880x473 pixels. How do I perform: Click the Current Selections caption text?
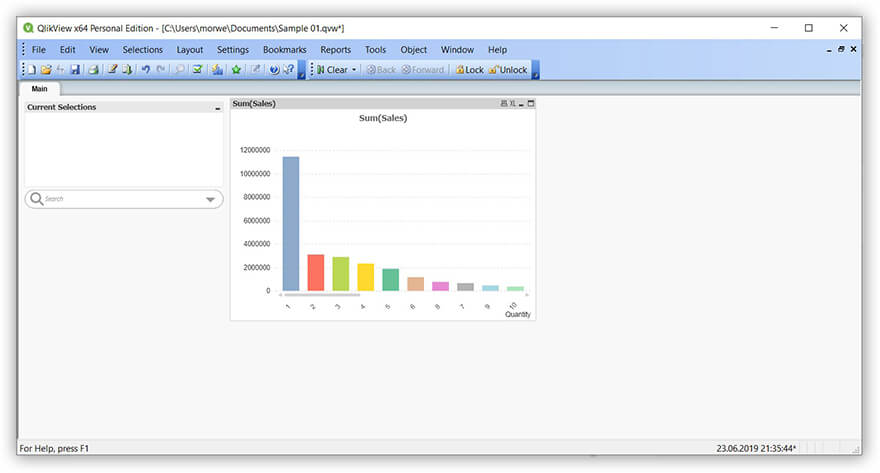(62, 107)
